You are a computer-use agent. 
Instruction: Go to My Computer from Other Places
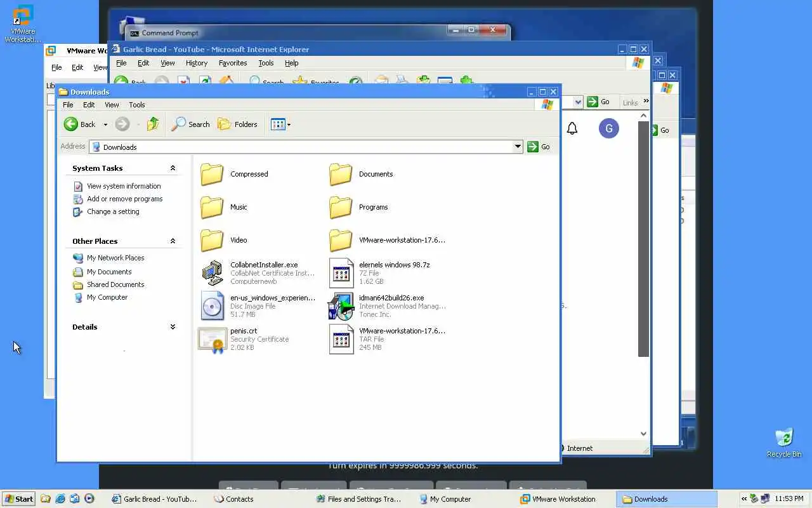point(101,297)
